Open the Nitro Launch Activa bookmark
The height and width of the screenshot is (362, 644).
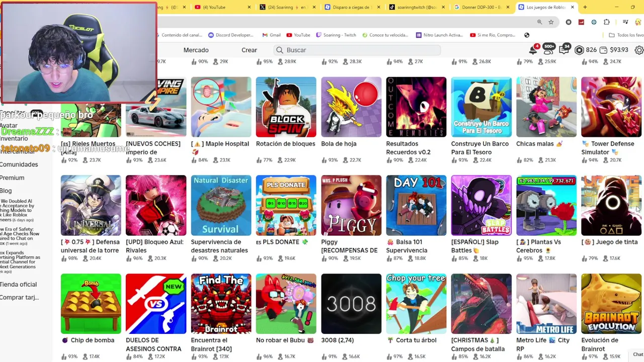point(439,35)
